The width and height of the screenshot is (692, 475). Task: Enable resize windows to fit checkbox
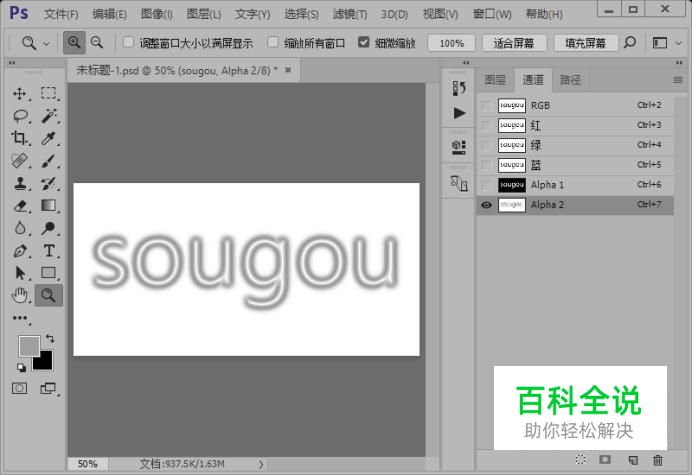click(128, 42)
